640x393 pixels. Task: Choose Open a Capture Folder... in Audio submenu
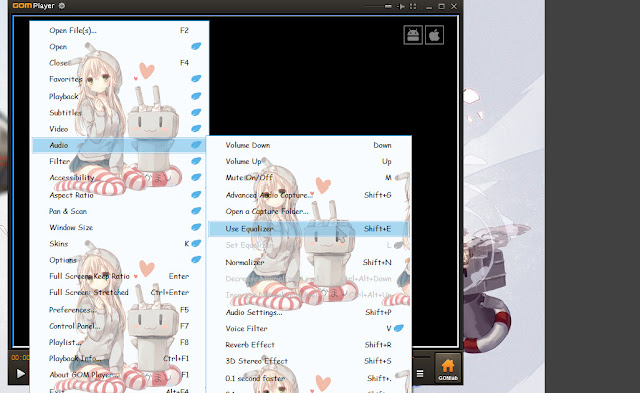(308, 211)
